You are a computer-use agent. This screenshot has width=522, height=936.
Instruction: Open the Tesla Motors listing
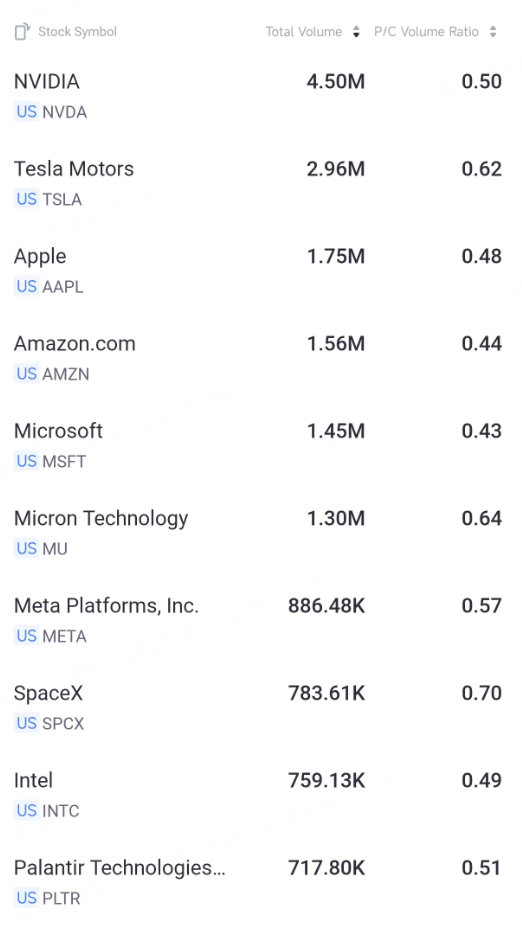point(261,183)
